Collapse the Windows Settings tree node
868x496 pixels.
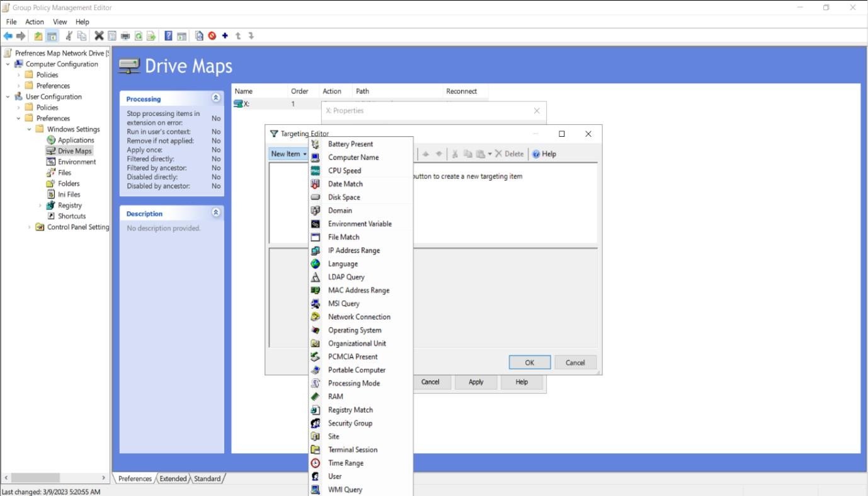pyautogui.click(x=30, y=129)
